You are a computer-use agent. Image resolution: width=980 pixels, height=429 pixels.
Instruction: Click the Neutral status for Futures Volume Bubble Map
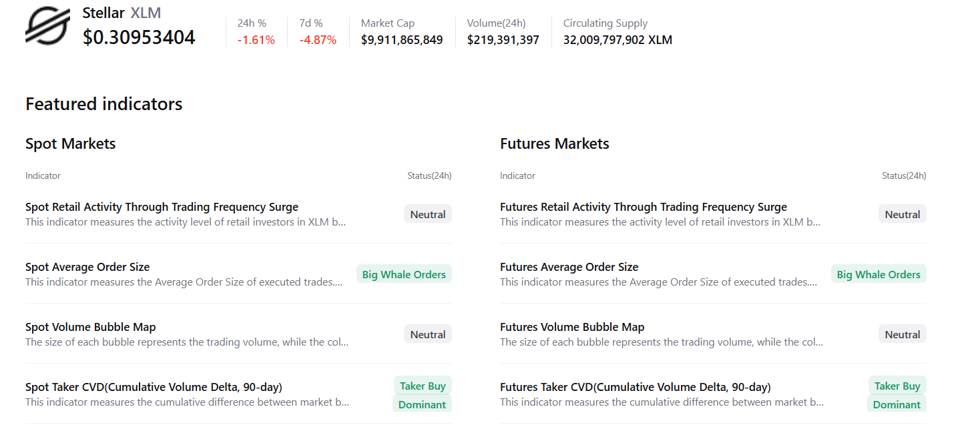(x=903, y=334)
